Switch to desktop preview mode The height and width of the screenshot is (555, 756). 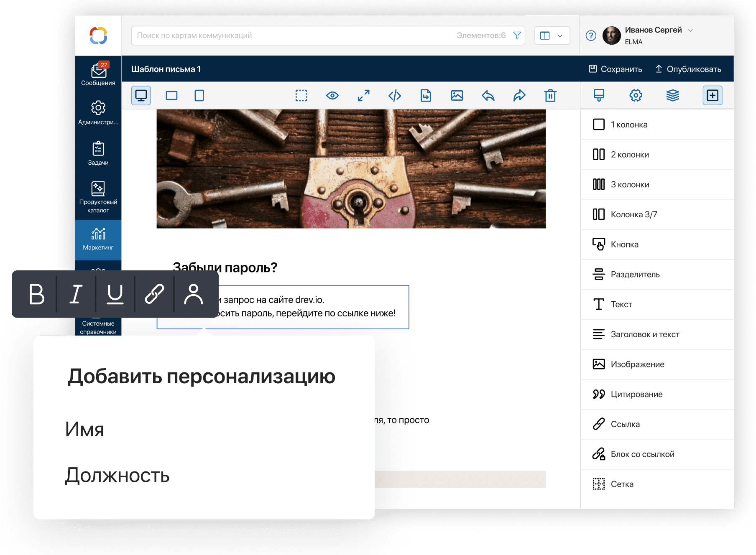pos(141,96)
